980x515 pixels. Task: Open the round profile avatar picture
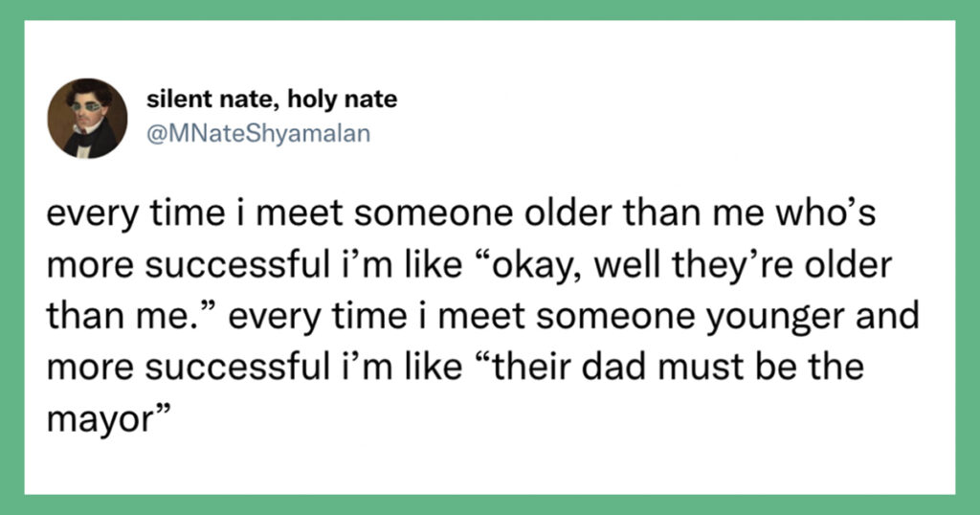(87, 118)
